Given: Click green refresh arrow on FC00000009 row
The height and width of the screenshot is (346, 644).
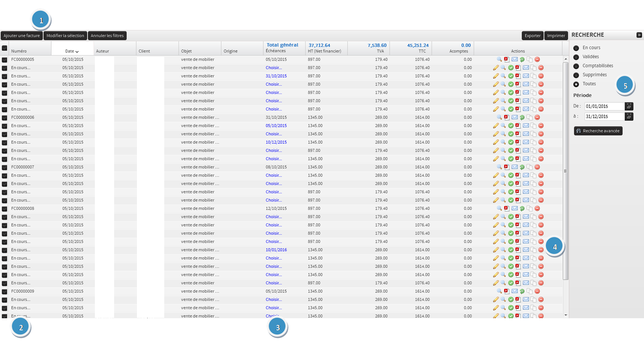Looking at the screenshot, I should 522,291.
